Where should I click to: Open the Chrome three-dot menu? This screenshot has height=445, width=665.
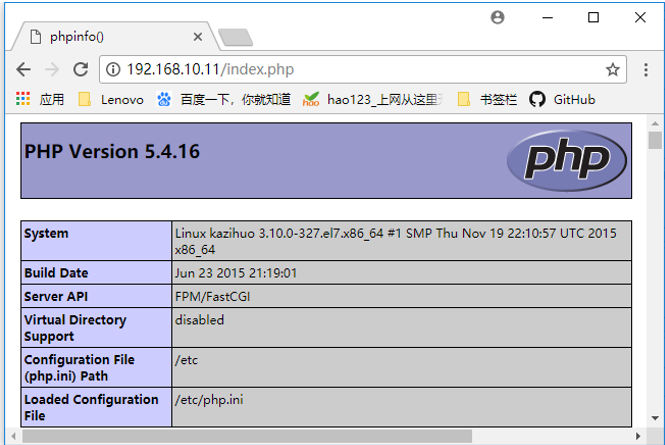645,70
